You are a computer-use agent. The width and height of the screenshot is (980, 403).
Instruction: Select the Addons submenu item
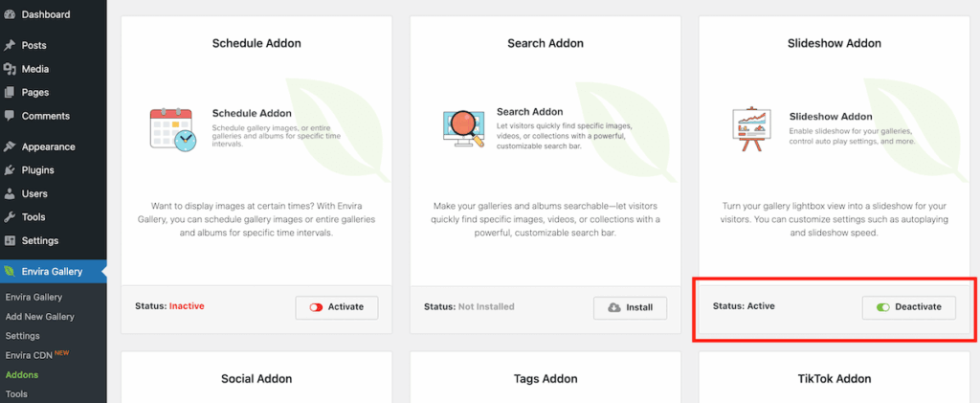coord(22,375)
